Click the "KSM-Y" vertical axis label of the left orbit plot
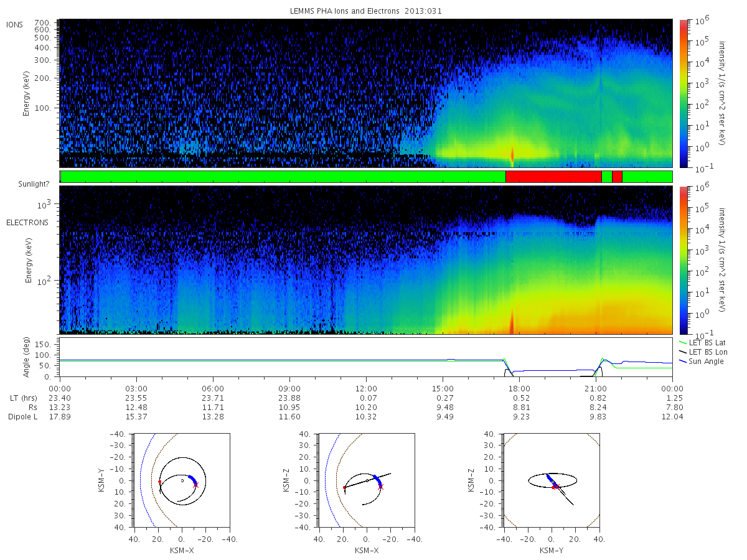 coord(101,480)
